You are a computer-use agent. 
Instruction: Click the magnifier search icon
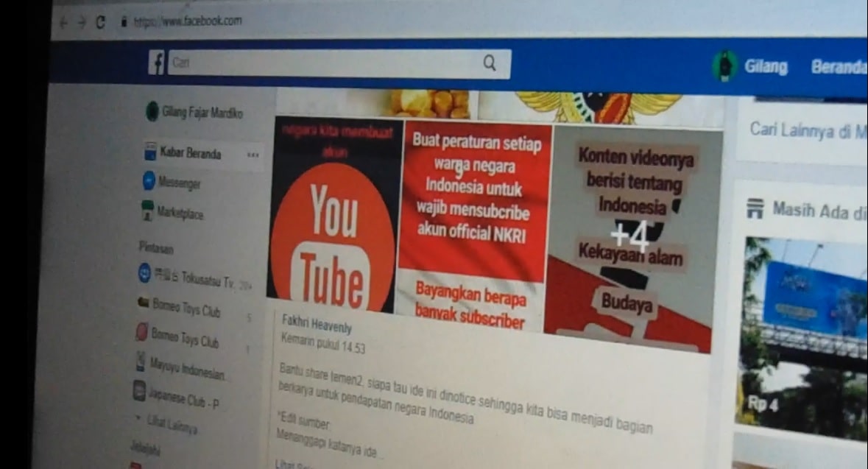490,63
